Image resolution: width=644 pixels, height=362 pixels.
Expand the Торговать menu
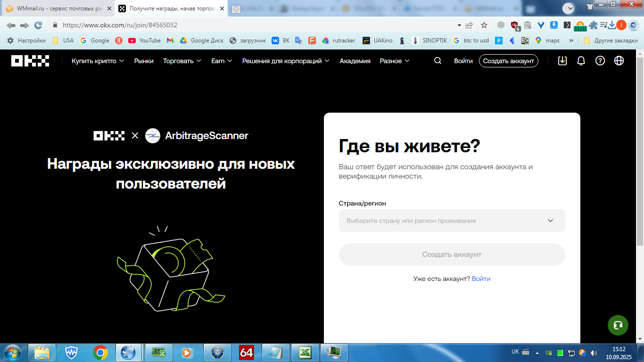coord(182,61)
